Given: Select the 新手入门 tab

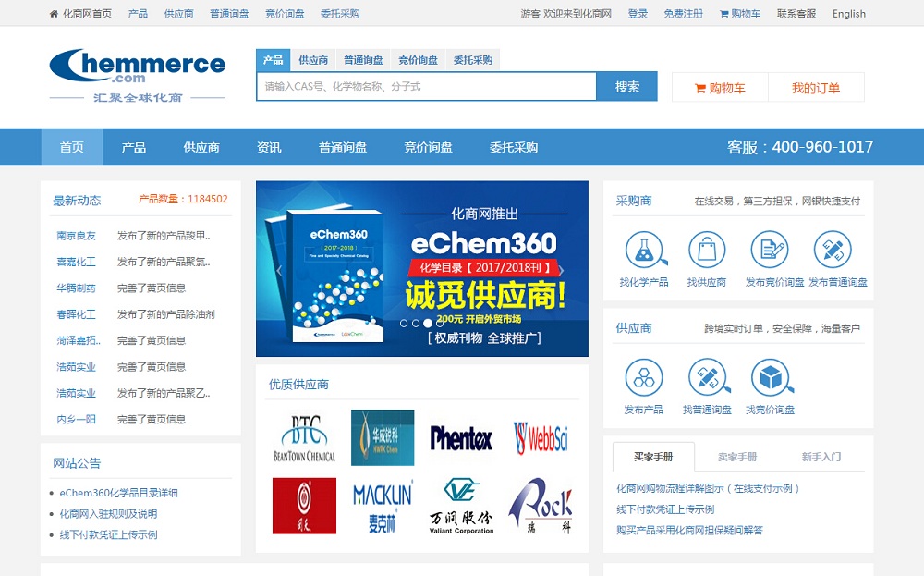Looking at the screenshot, I should click(x=821, y=457).
